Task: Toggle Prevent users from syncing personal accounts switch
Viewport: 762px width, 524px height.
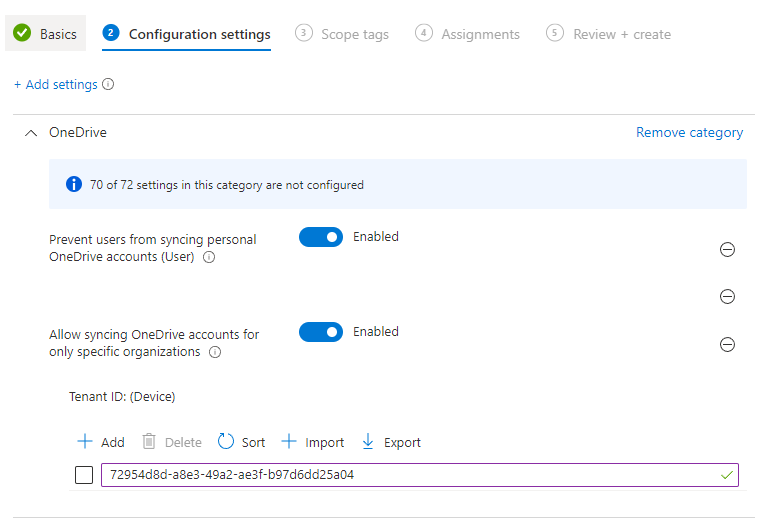Action: pos(321,237)
